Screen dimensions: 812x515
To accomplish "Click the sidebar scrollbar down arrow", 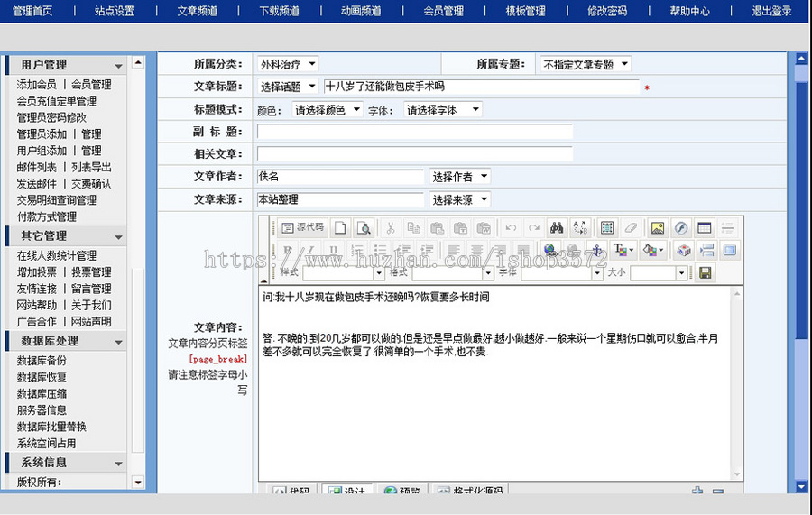I will (x=138, y=482).
